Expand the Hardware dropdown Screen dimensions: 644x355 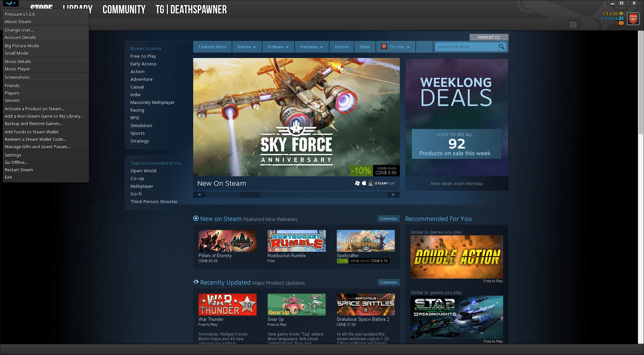click(x=312, y=47)
